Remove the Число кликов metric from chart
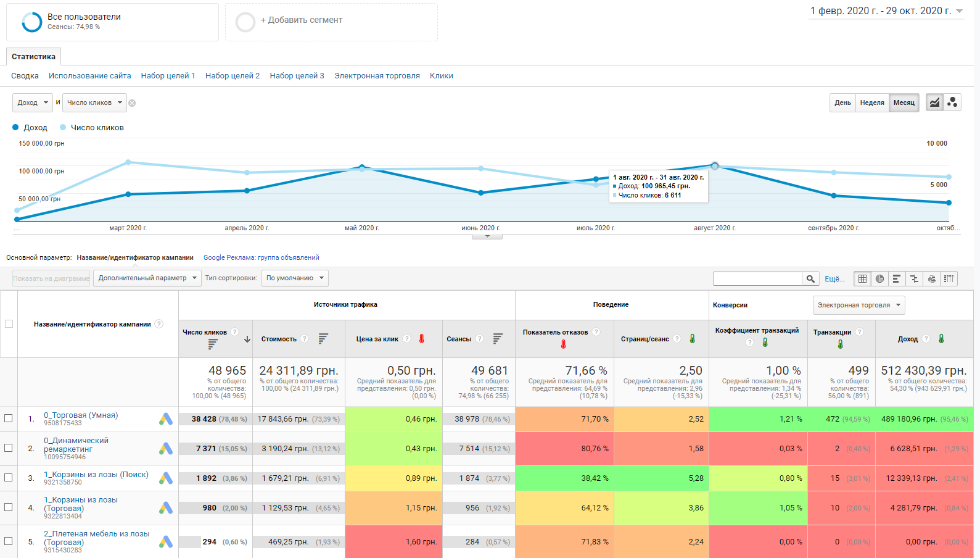Viewport: 980px width, 558px height. pyautogui.click(x=132, y=103)
